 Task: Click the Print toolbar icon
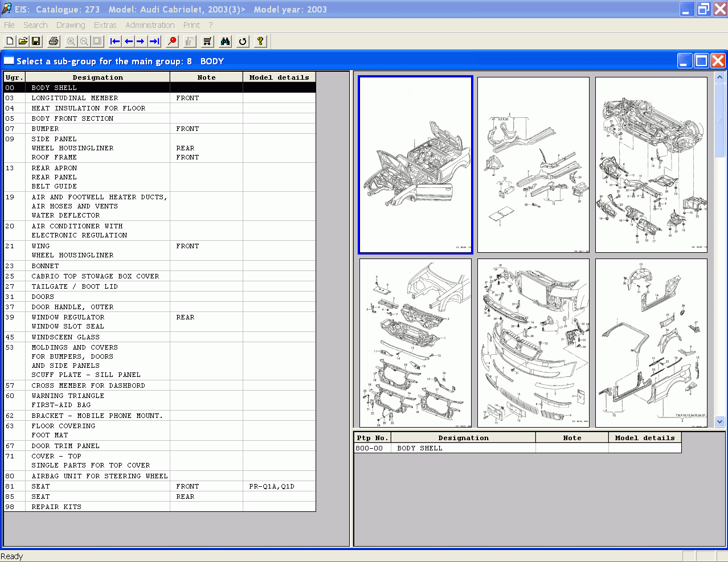(x=54, y=41)
